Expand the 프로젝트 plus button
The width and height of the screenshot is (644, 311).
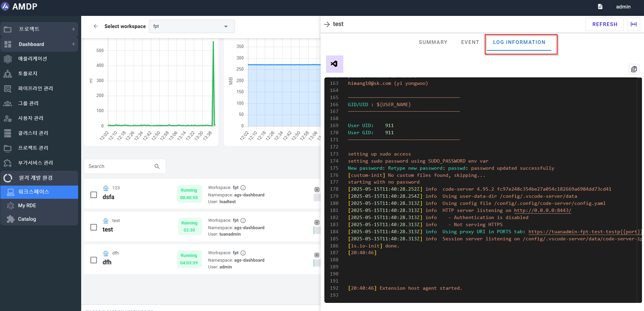[x=73, y=29]
